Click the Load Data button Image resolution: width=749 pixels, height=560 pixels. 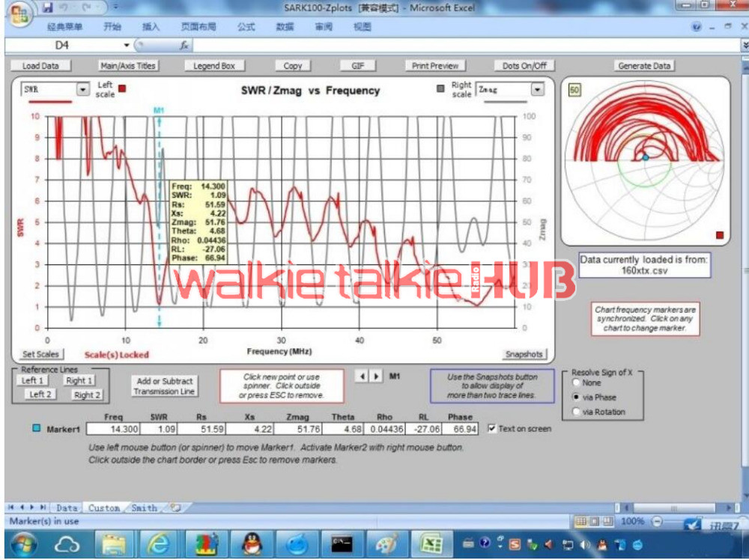40,65
